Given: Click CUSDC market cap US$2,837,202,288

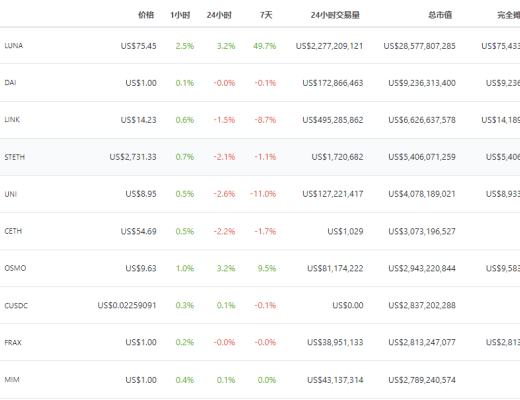Looking at the screenshot, I should pos(422,305).
